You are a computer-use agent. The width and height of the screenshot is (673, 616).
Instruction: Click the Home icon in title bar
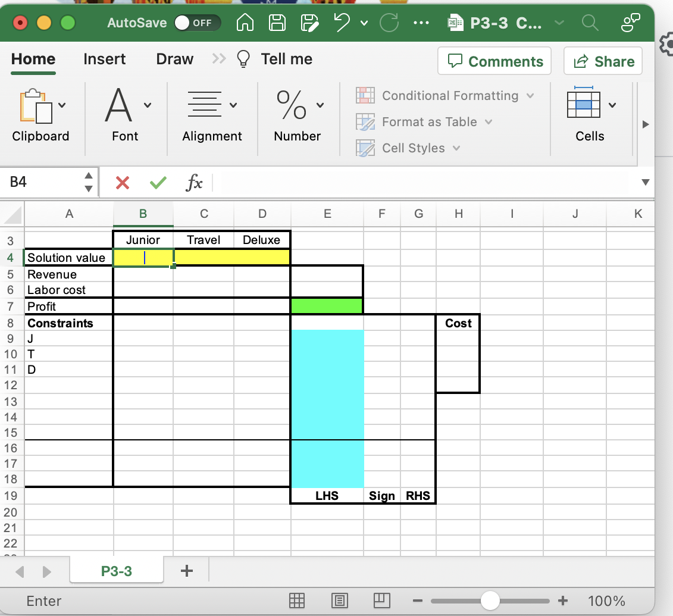pos(245,23)
